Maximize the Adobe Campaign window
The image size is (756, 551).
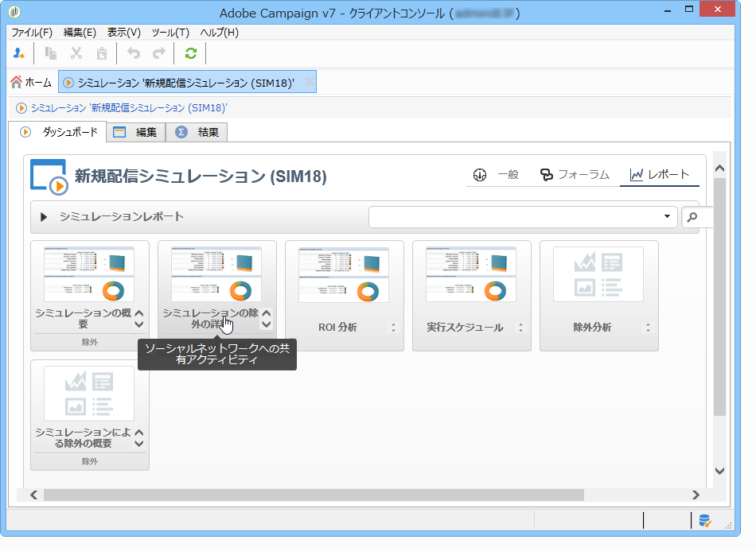click(689, 10)
